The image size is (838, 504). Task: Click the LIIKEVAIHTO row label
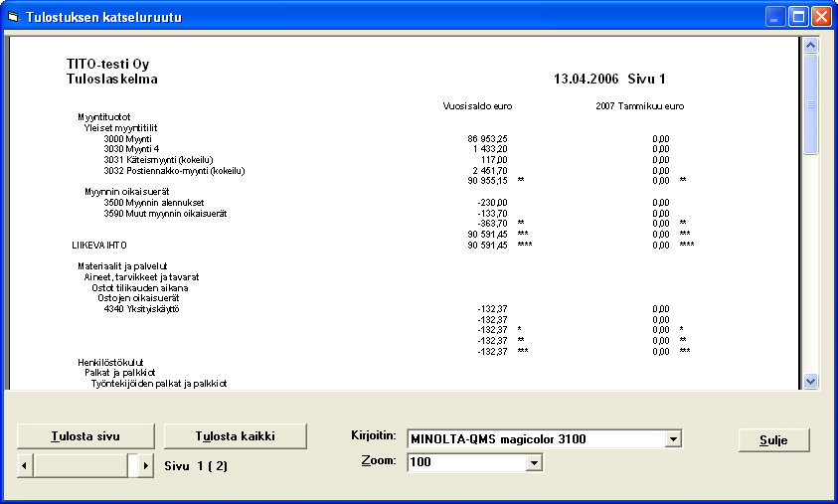tap(99, 246)
